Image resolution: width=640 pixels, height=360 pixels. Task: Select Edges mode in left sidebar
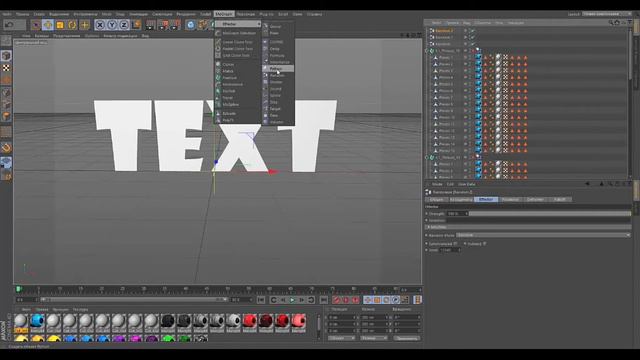(x=6, y=104)
